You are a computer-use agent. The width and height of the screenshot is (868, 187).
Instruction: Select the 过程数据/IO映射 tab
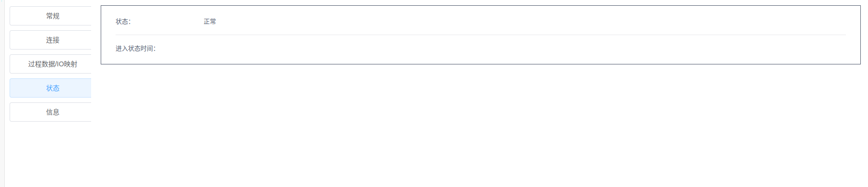50,64
